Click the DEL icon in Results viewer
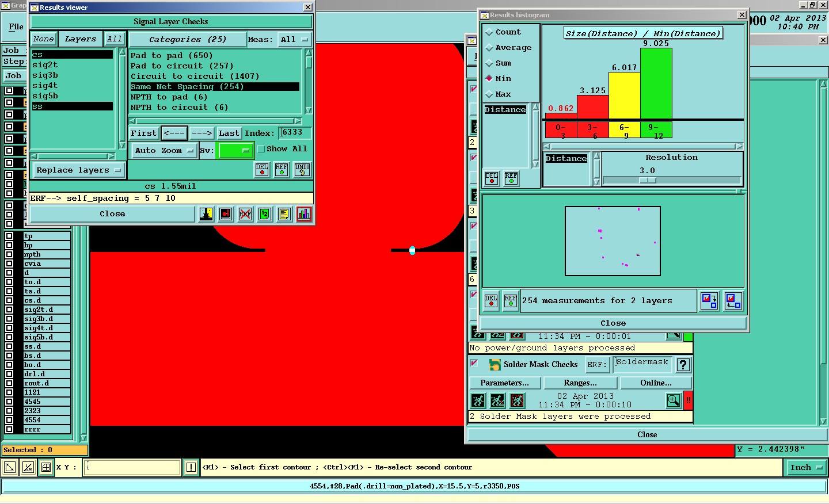Screen dimensions: 829x504 (262, 170)
